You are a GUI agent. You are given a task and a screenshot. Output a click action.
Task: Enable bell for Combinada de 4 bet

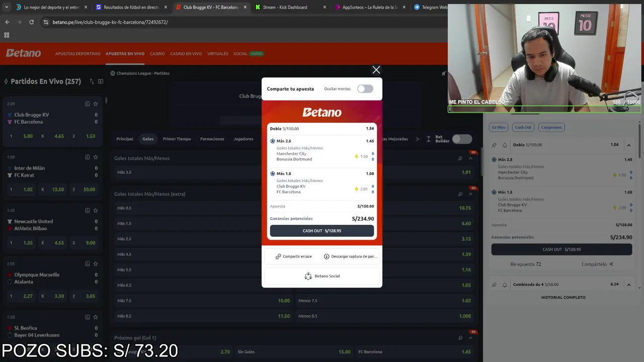[505, 285]
